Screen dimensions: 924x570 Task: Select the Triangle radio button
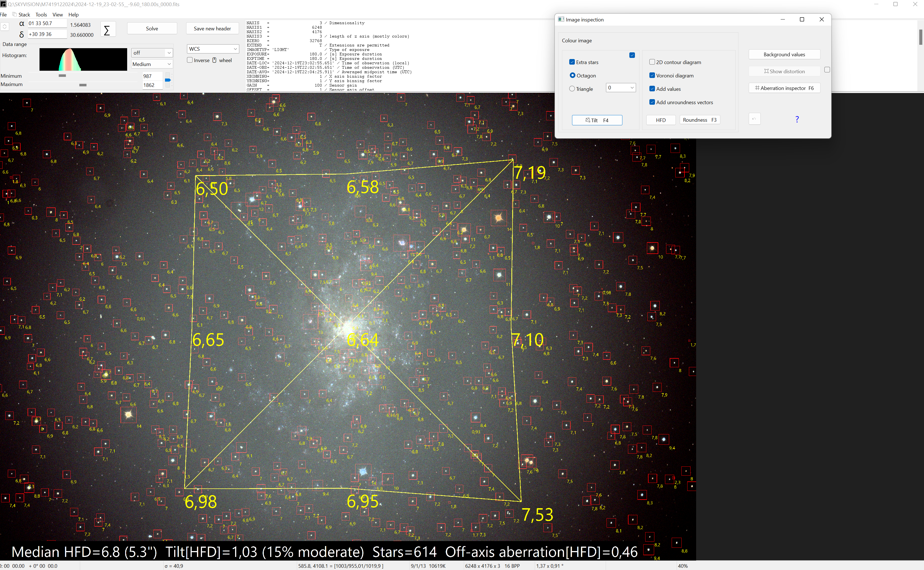(x=572, y=89)
